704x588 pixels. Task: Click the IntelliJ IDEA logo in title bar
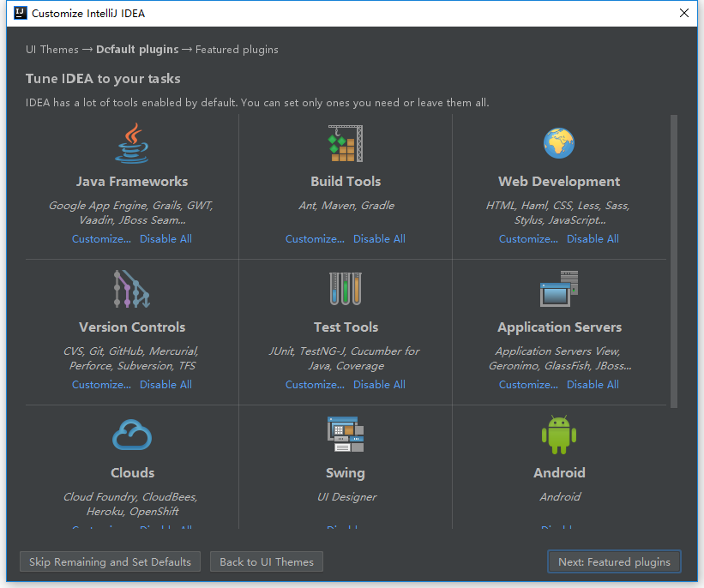point(21,13)
